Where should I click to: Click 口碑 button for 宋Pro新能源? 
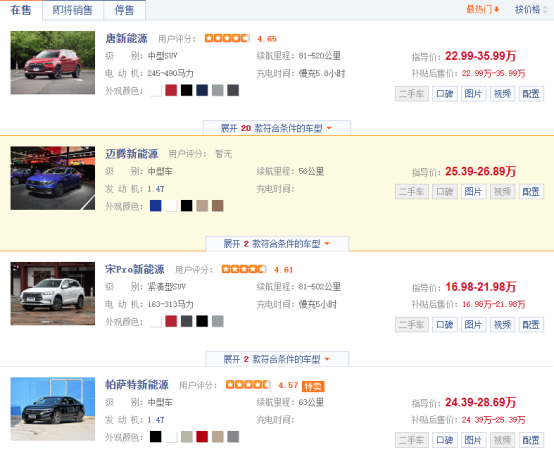tap(445, 325)
